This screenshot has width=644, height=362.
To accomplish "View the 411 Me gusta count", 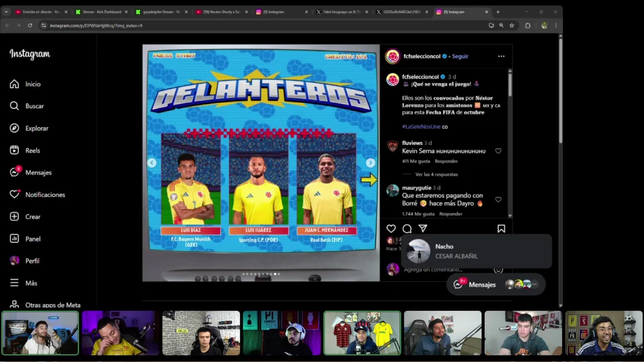I will (x=416, y=161).
